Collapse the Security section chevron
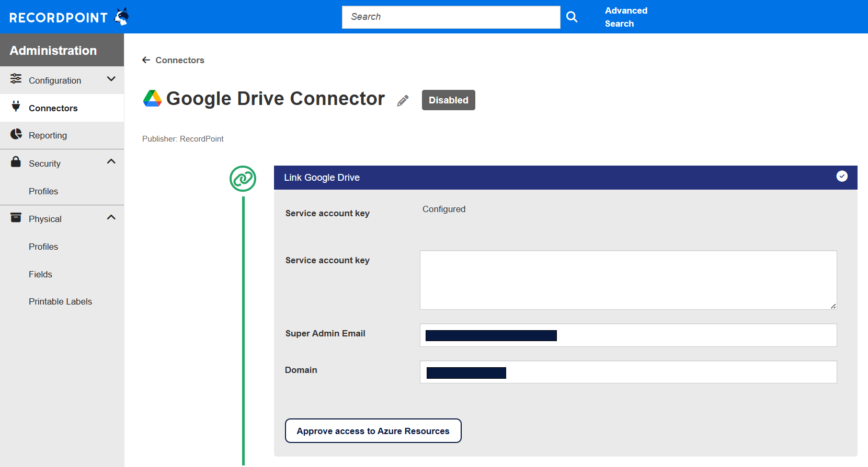The image size is (868, 467). pyautogui.click(x=111, y=161)
